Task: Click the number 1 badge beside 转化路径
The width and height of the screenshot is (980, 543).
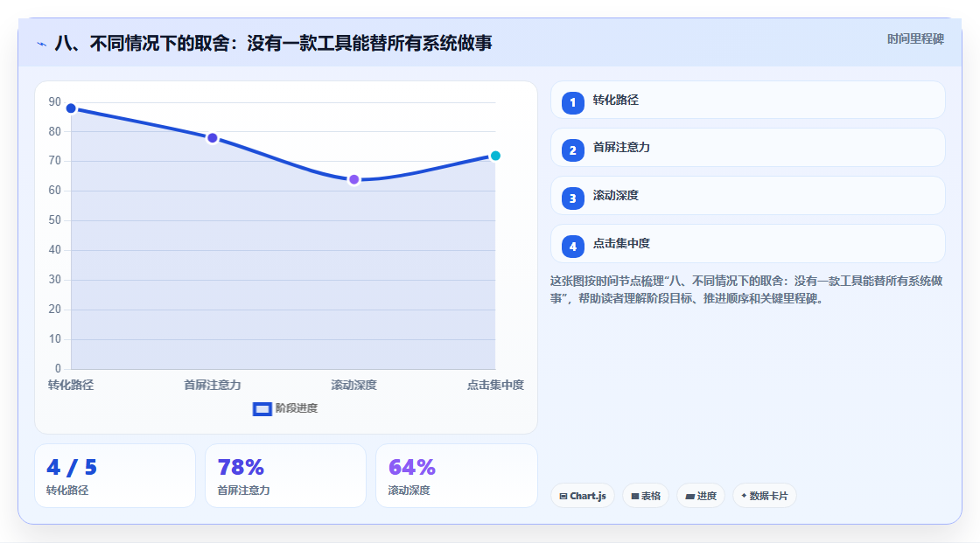Action: point(572,103)
